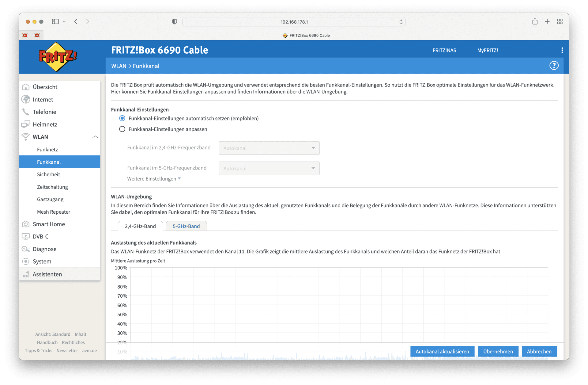This screenshot has width=588, height=385.
Task: Click the DVB-C monitor icon
Action: point(26,237)
